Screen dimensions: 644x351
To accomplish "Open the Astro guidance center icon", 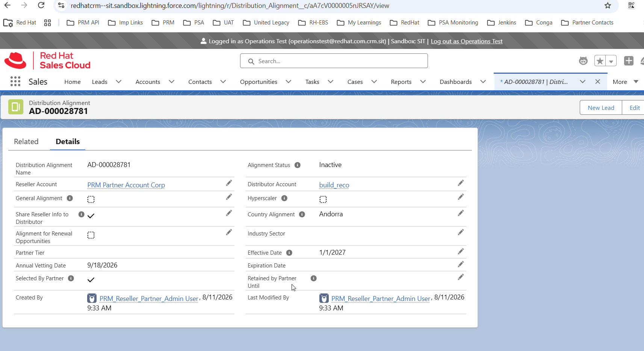I will click(x=583, y=61).
